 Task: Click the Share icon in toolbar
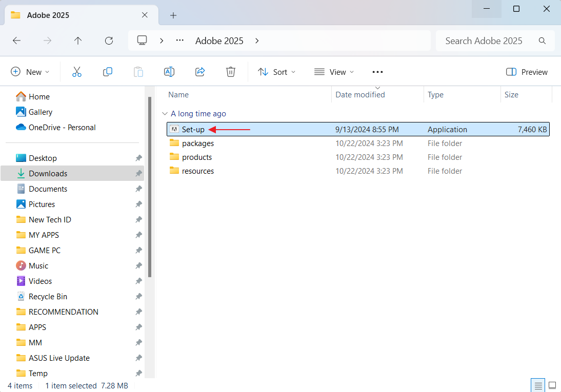click(200, 72)
